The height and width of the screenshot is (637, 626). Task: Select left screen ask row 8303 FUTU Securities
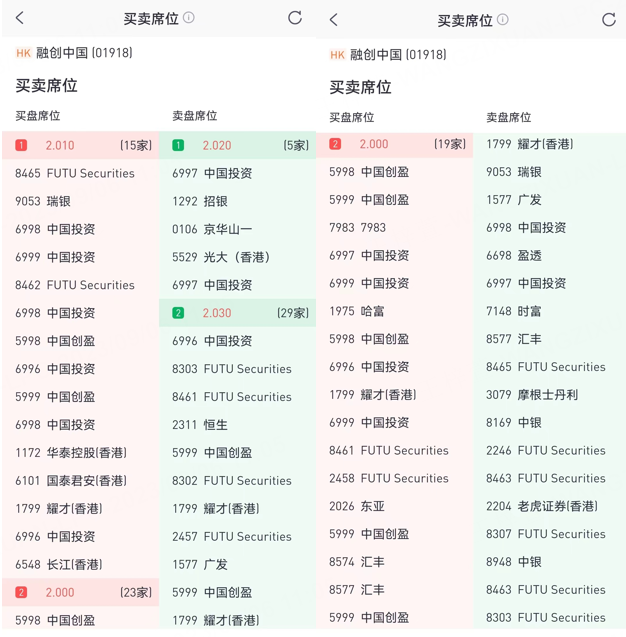coord(237,369)
